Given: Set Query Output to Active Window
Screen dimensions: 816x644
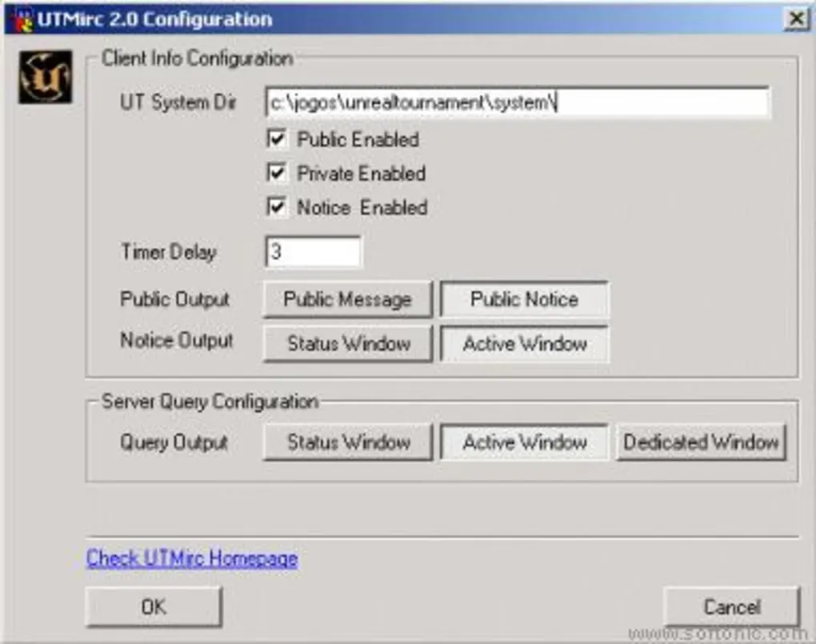Looking at the screenshot, I should [x=524, y=442].
